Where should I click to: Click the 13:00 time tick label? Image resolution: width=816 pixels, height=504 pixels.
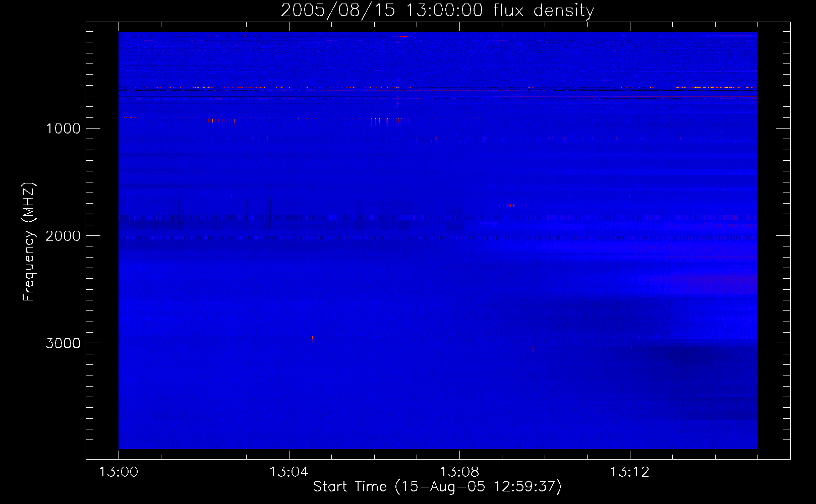pyautogui.click(x=119, y=472)
